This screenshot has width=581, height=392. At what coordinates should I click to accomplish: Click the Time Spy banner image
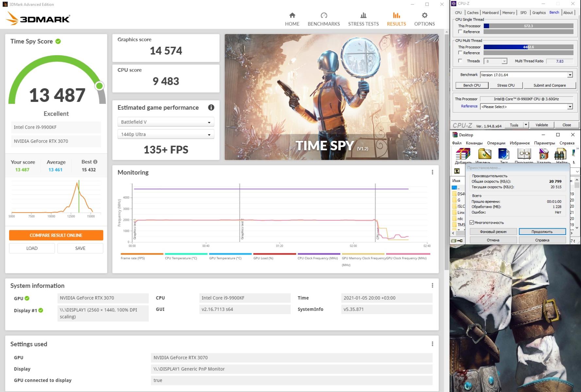click(332, 97)
